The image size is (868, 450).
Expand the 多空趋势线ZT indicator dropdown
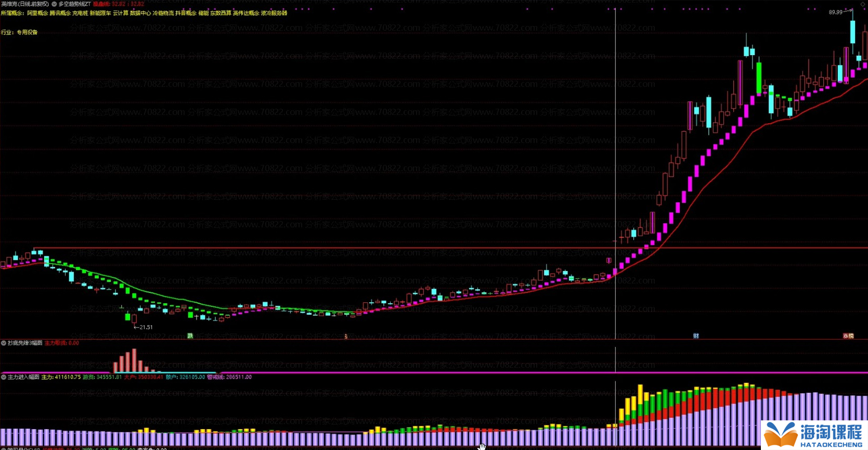(x=54, y=4)
